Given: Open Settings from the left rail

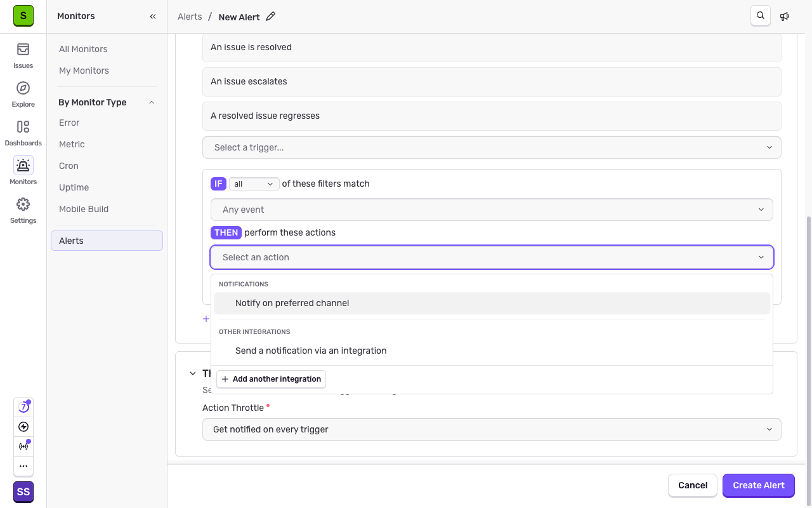Looking at the screenshot, I should pyautogui.click(x=23, y=211).
